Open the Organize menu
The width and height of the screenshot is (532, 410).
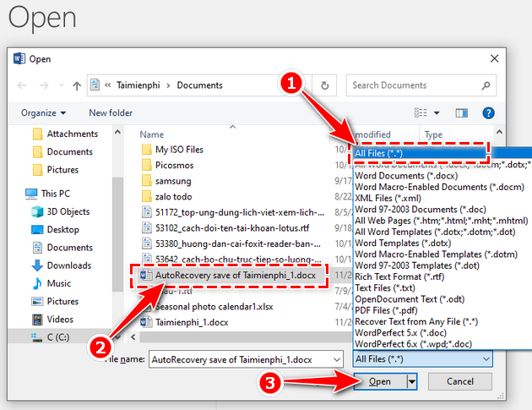[x=43, y=112]
